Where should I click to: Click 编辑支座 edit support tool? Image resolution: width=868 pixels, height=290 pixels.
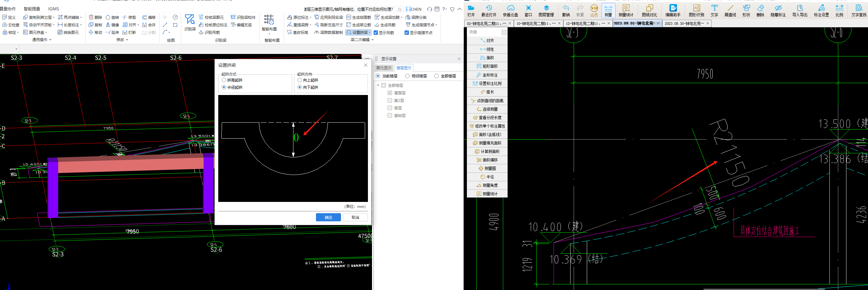(241, 25)
